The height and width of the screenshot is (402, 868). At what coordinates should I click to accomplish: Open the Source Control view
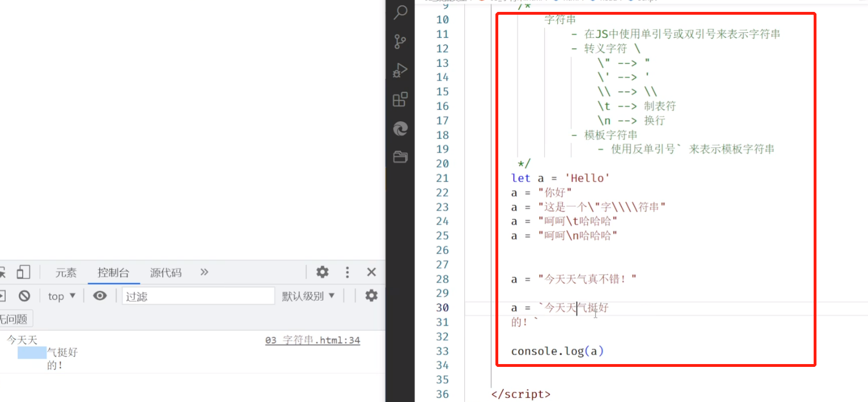[400, 41]
